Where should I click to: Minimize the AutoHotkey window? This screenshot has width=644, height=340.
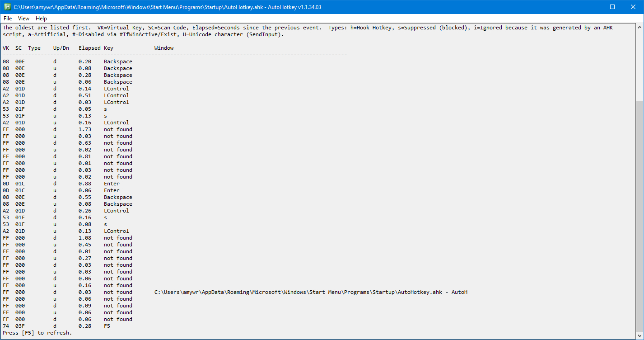coord(592,7)
